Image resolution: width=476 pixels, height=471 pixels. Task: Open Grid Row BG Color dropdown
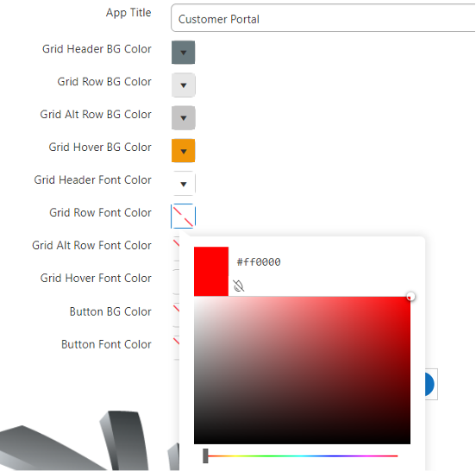click(184, 85)
